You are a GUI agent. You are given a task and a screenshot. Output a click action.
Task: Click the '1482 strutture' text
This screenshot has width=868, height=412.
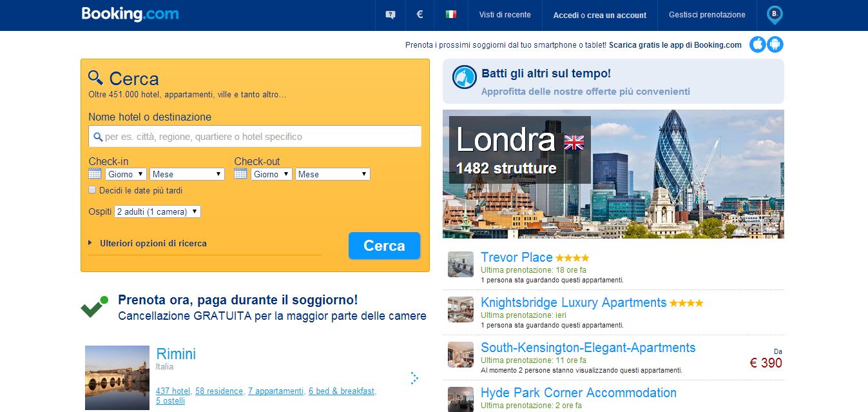(x=506, y=168)
